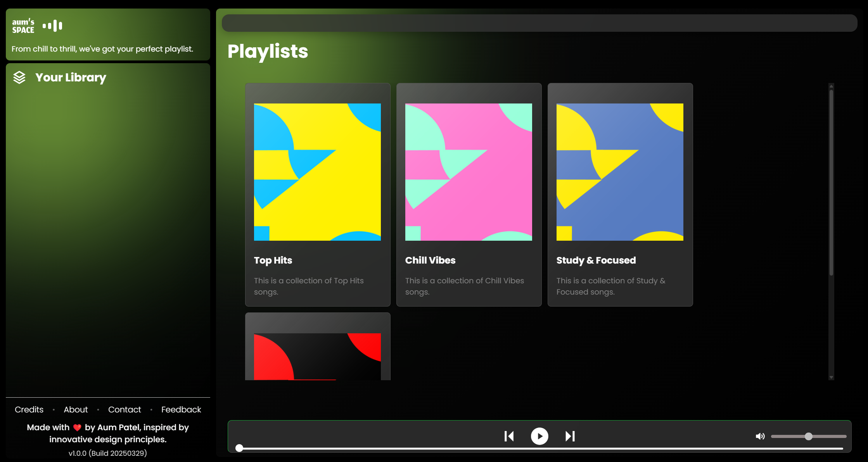
Task: Skip to previous track
Action: click(509, 436)
